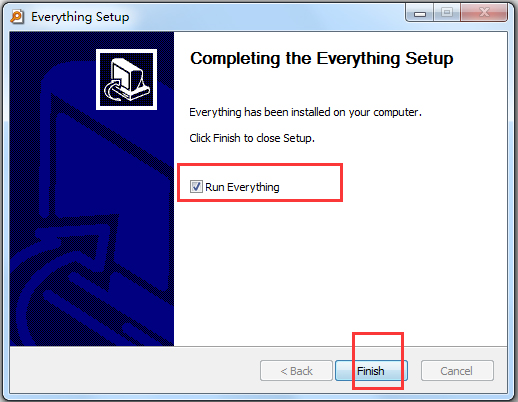Cancel the Everything Setup wizard
The image size is (518, 402).
457,370
